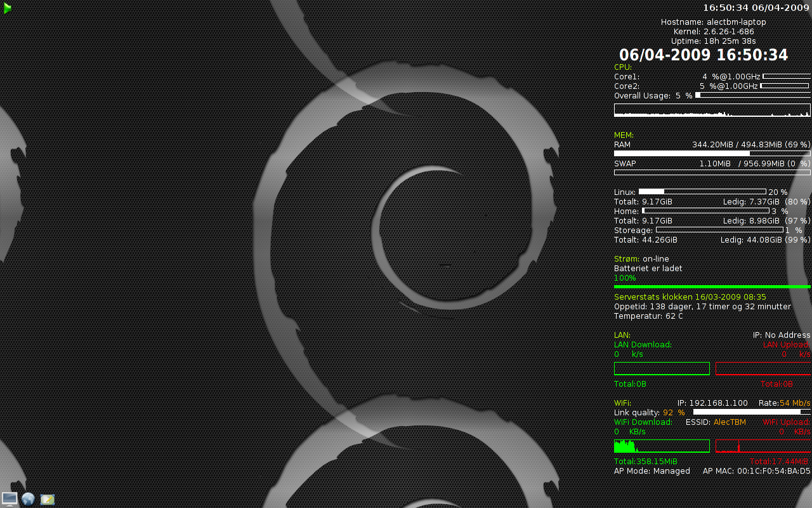Open the notepad with pencil icon
Image resolution: width=812 pixels, height=508 pixels.
click(x=48, y=499)
